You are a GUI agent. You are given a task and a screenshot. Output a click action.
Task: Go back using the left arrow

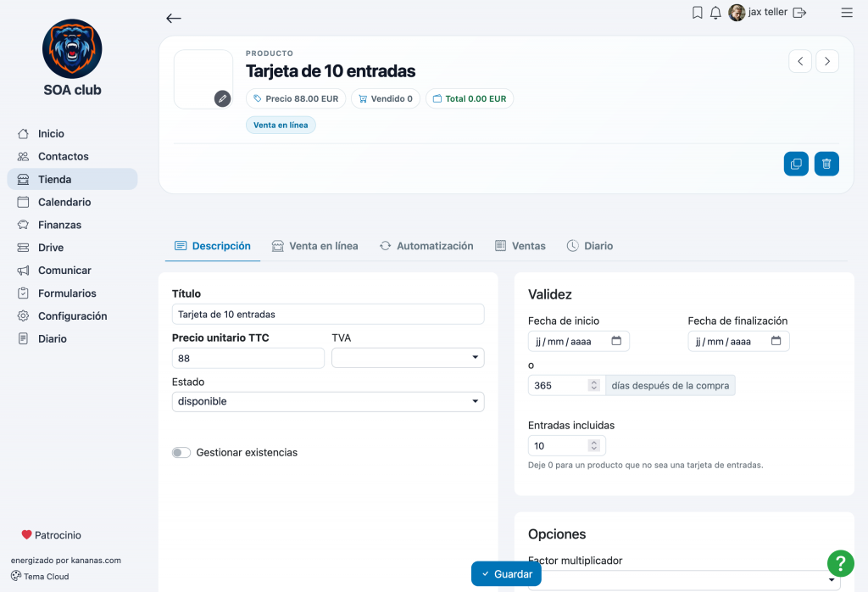(173, 19)
